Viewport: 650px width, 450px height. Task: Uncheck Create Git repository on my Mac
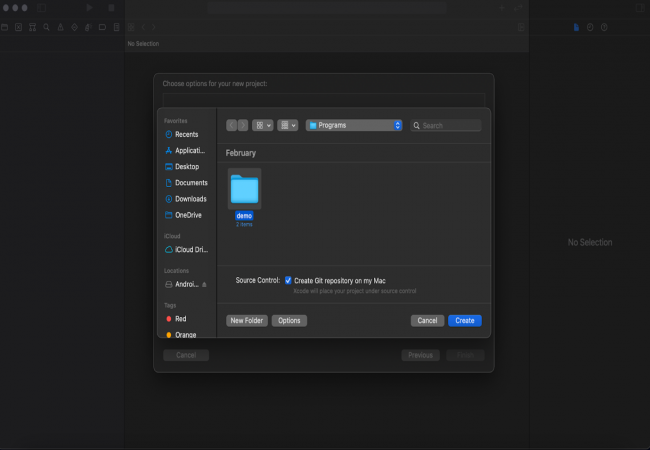pyautogui.click(x=288, y=281)
